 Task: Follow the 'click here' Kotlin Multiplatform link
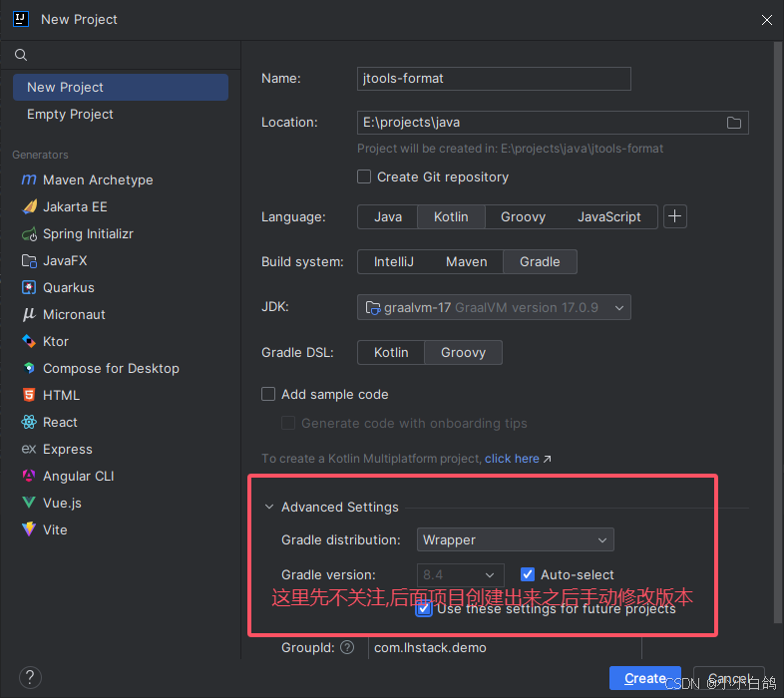coord(512,459)
